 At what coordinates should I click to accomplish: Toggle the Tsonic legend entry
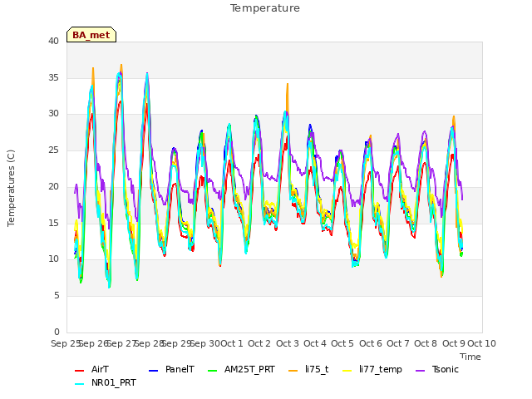click(437, 369)
